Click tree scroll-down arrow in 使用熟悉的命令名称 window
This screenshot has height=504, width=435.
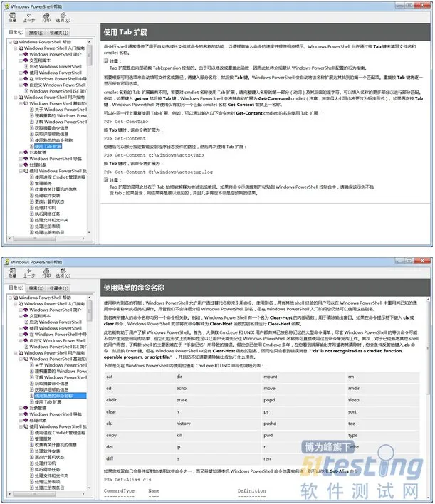tap(90, 488)
